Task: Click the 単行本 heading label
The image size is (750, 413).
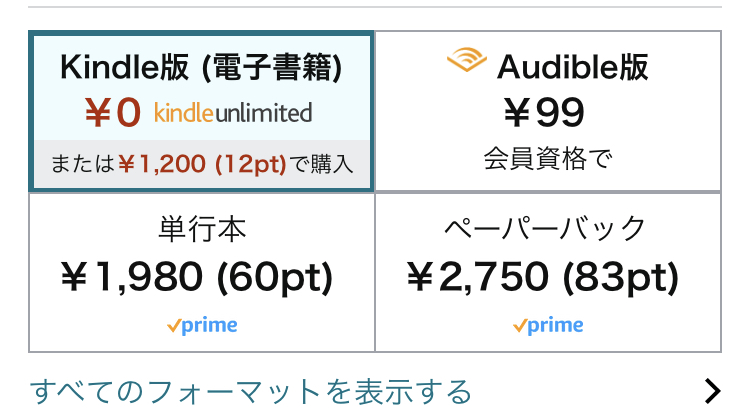Action: 202,229
